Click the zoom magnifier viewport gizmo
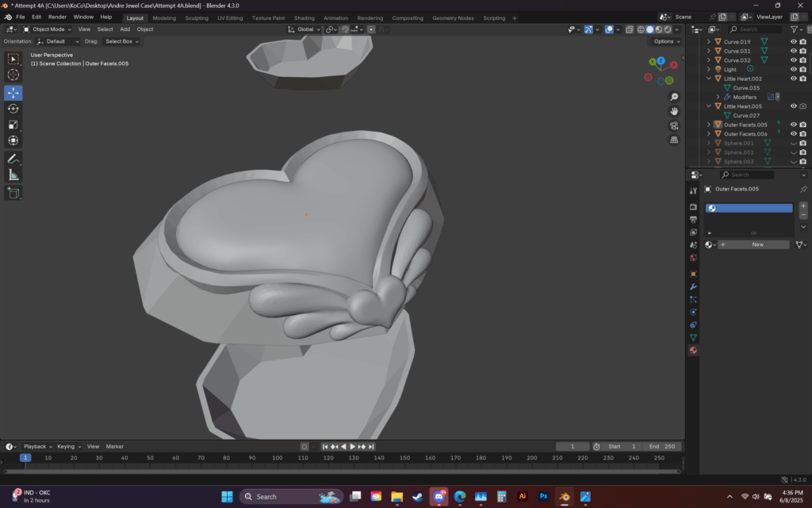The image size is (812, 508). pyautogui.click(x=674, y=97)
